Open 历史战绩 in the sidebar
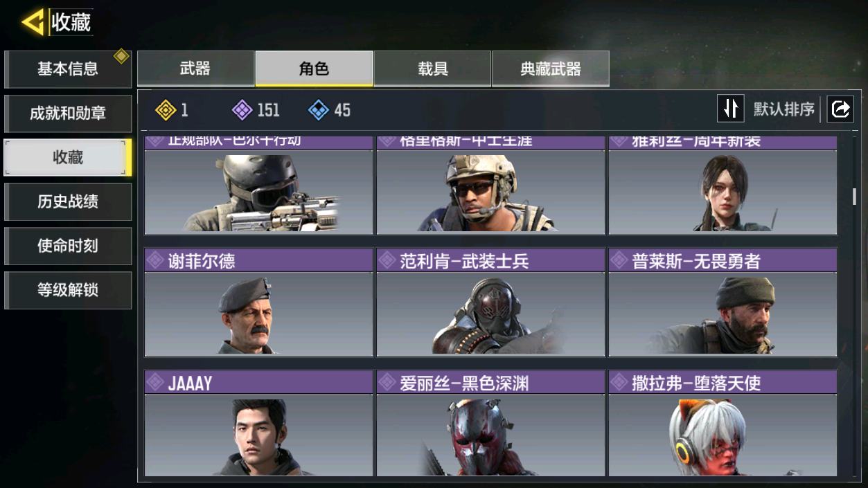Viewport: 868px width, 488px height. pyautogui.click(x=68, y=201)
